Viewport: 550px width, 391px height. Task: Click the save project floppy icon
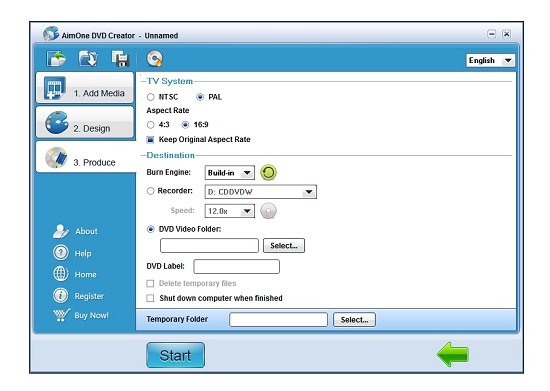[120, 59]
